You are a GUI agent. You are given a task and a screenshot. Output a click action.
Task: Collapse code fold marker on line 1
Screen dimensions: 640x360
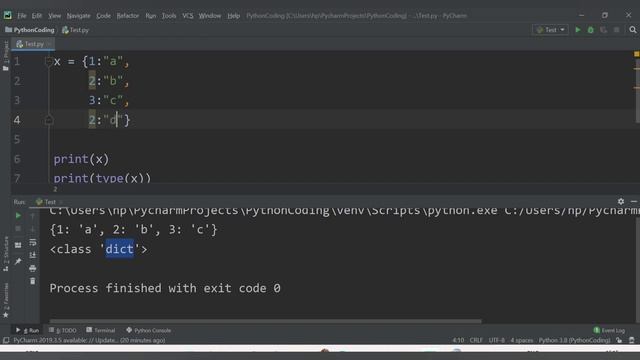coord(49,62)
